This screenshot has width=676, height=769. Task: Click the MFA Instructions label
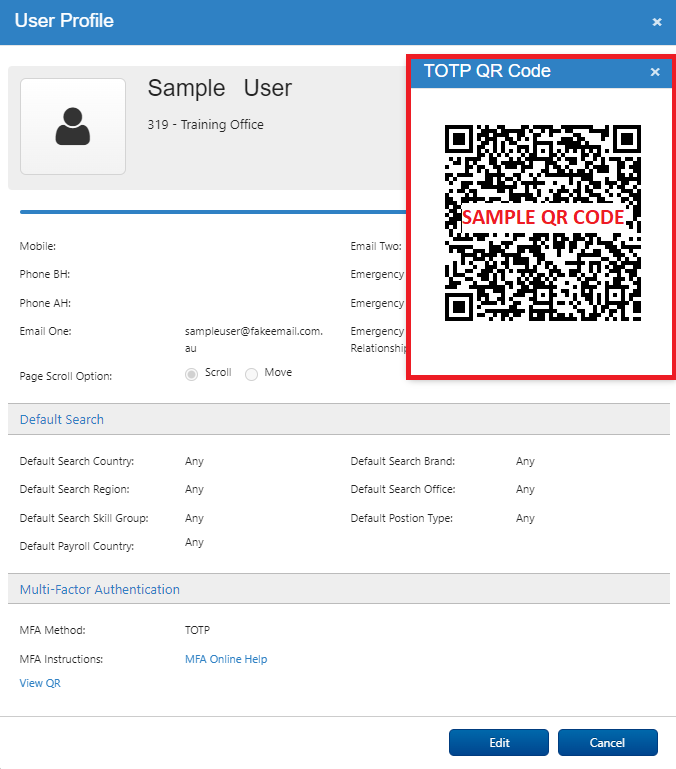point(61,659)
